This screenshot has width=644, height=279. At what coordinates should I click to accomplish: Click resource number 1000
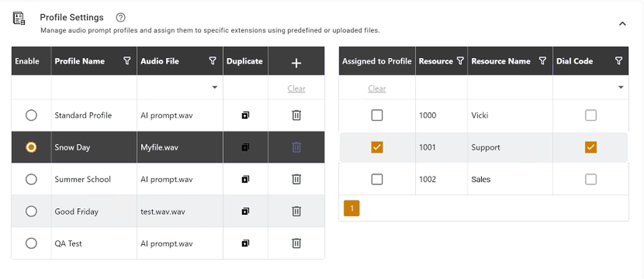(428, 115)
